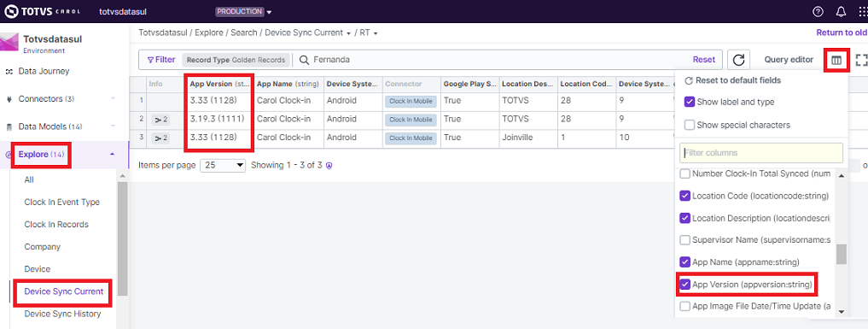Click the Connectors plug icon
Viewport: 868px width, 329px height.
pos(9,99)
